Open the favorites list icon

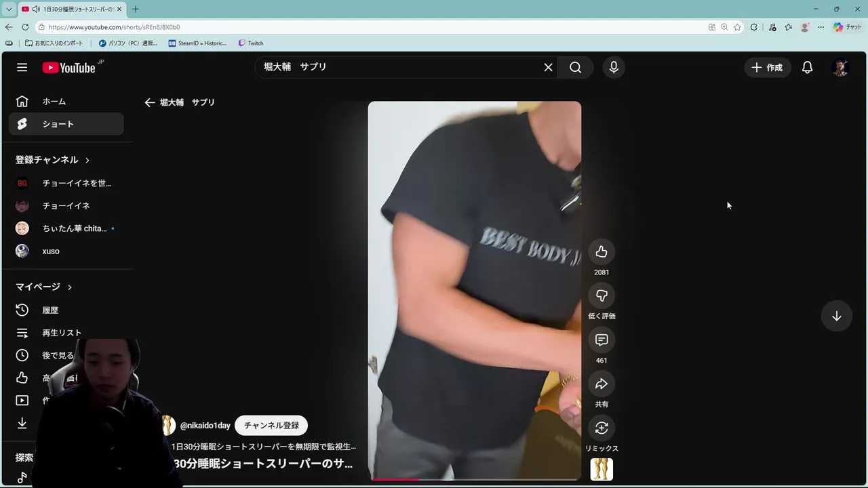click(789, 27)
